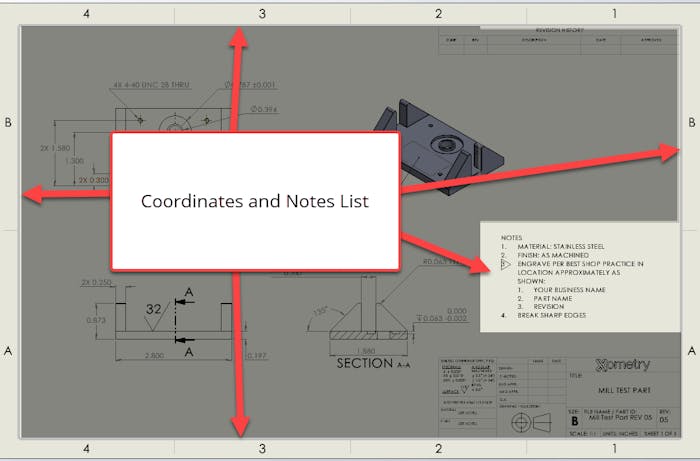Select the 2.800 width dimension

(156, 355)
